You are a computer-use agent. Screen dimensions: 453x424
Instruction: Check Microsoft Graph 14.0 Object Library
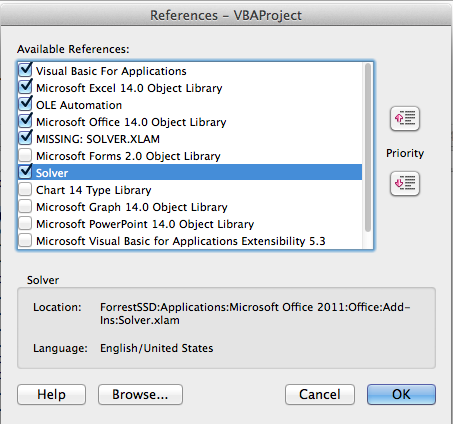[25, 207]
